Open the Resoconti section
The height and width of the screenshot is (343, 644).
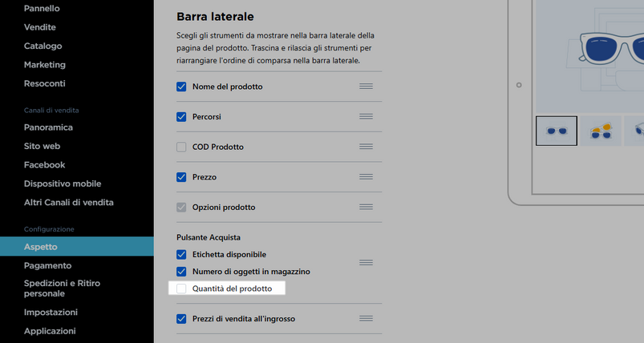point(44,83)
